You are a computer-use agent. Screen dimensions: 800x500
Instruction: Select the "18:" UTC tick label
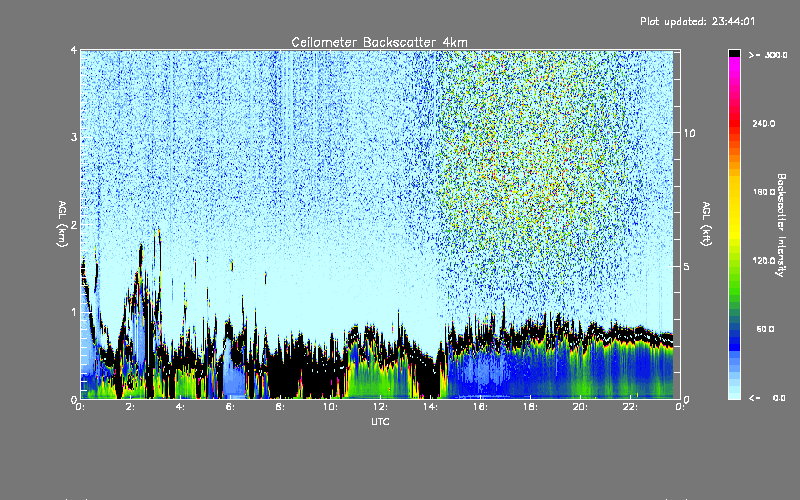[530, 407]
